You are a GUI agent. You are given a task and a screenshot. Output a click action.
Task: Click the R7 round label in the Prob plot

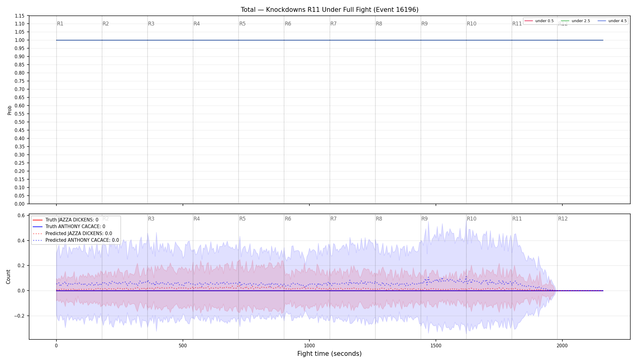(333, 24)
